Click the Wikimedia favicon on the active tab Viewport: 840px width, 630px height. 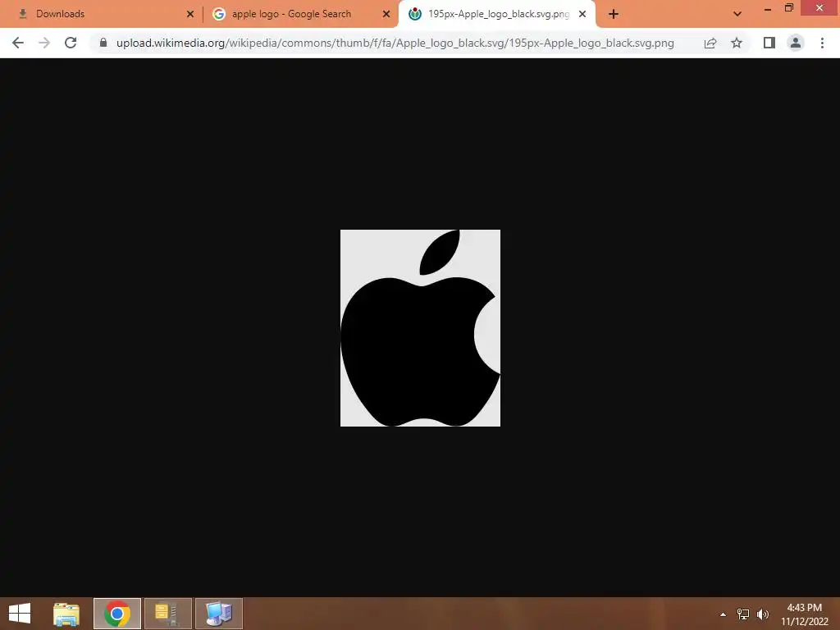[415, 14]
